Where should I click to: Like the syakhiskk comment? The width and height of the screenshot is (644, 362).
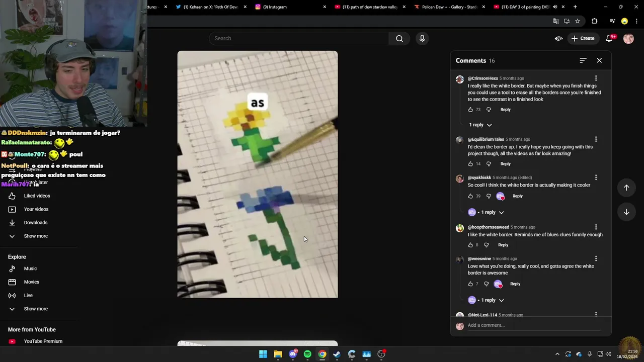click(470, 196)
